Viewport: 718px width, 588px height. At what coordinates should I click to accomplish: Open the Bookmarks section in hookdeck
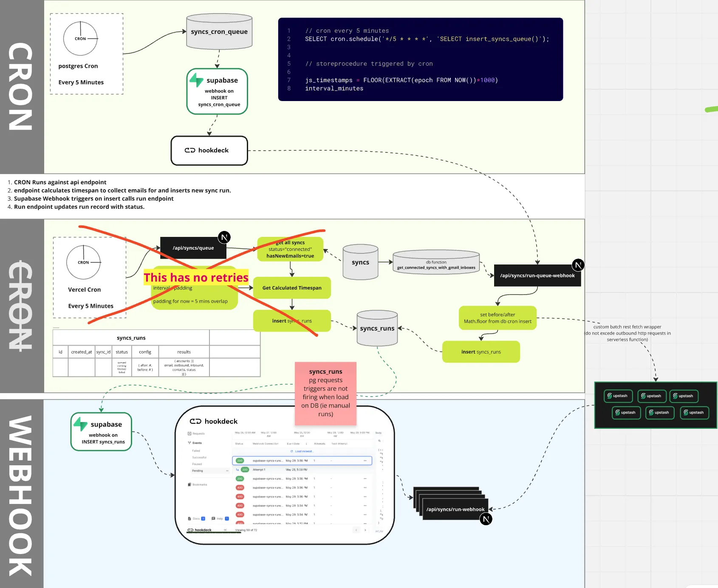200,485
